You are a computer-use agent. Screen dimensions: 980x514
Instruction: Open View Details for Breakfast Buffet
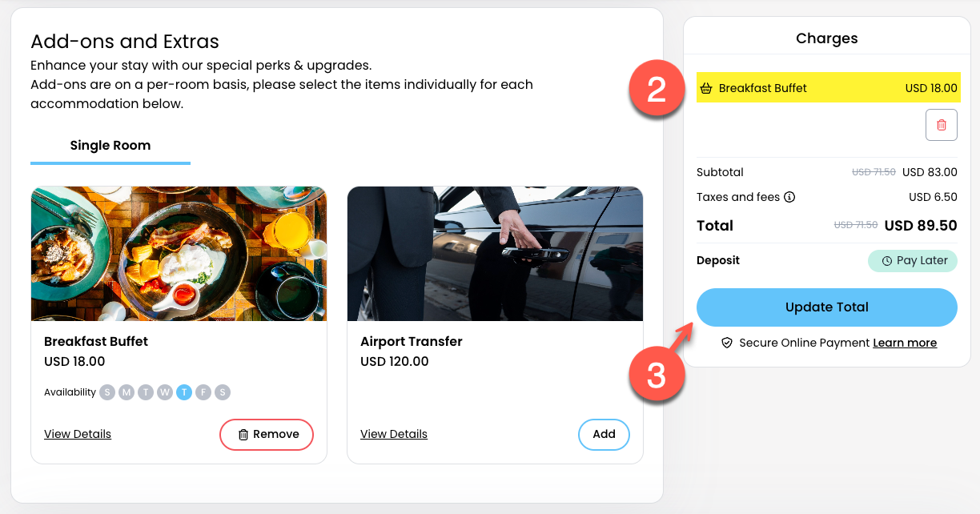tap(78, 434)
